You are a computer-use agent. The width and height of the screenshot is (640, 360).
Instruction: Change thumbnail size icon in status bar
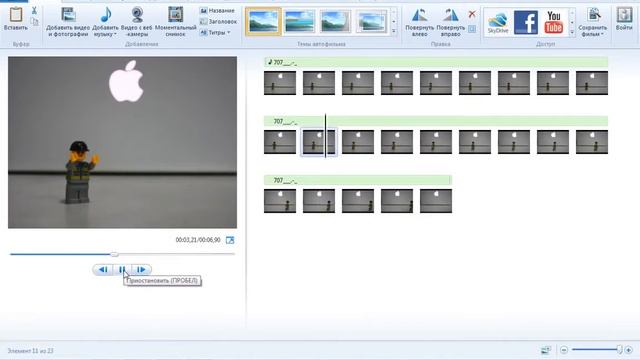(546, 350)
